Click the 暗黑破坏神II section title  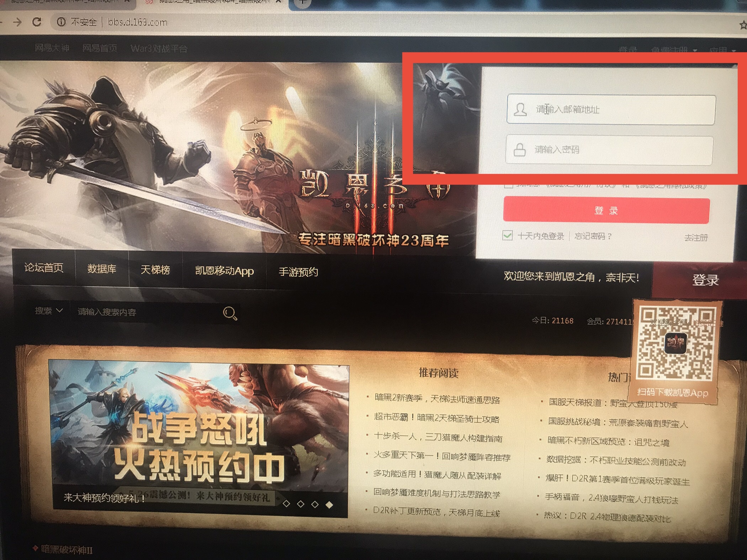[x=67, y=550]
